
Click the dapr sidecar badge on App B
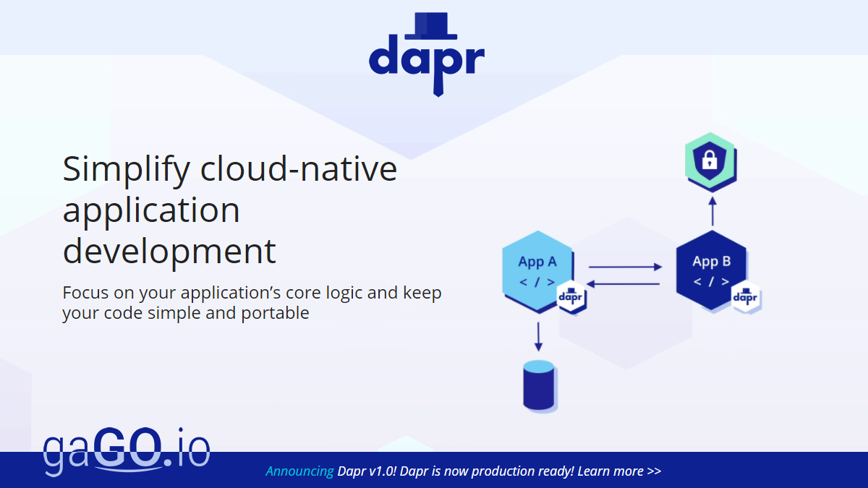point(745,296)
